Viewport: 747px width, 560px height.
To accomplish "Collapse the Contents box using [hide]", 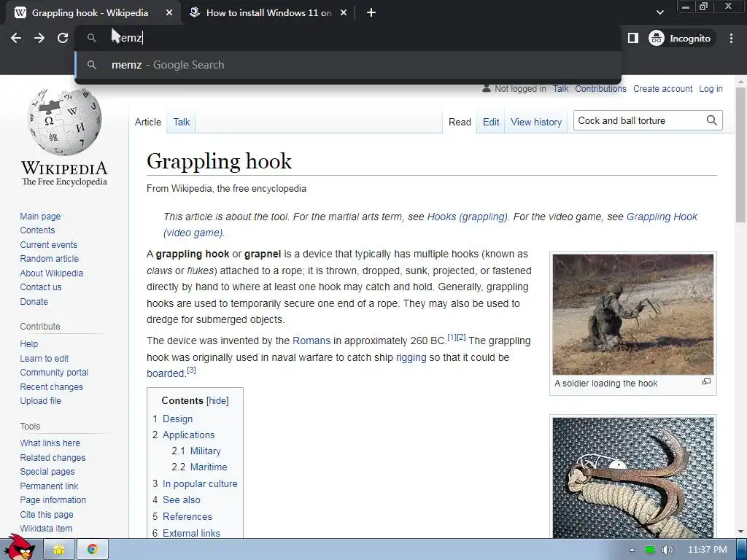I will (217, 400).
